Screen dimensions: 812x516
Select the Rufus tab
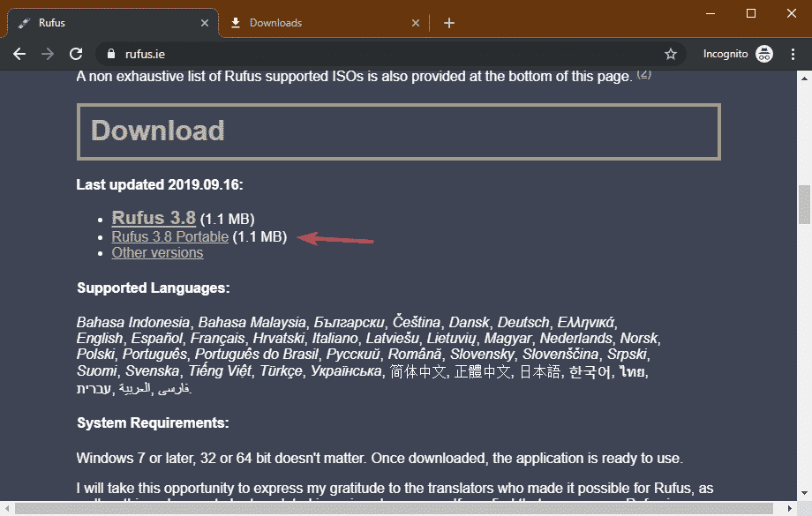click(111, 23)
